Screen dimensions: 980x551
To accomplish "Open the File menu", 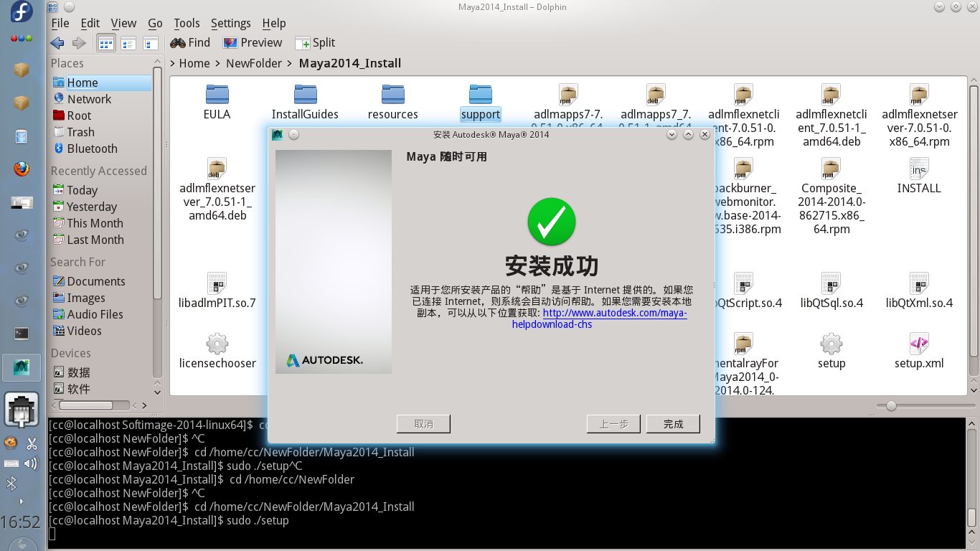I will (60, 24).
